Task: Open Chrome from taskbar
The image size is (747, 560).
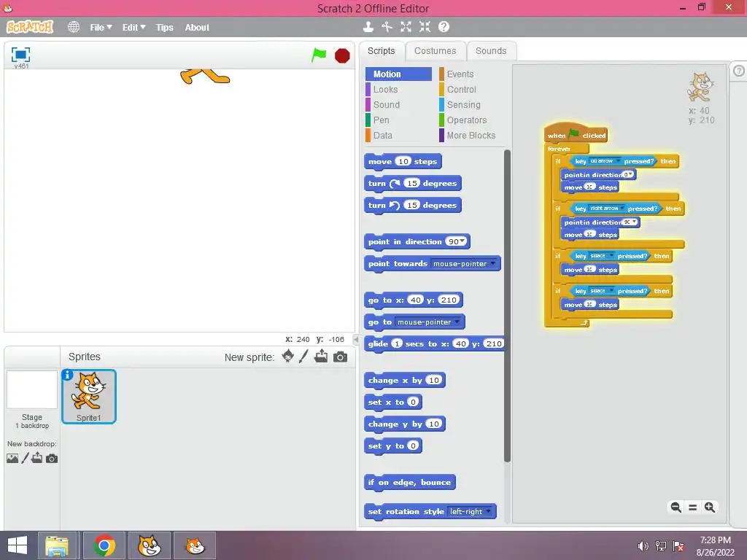Action: click(x=104, y=545)
